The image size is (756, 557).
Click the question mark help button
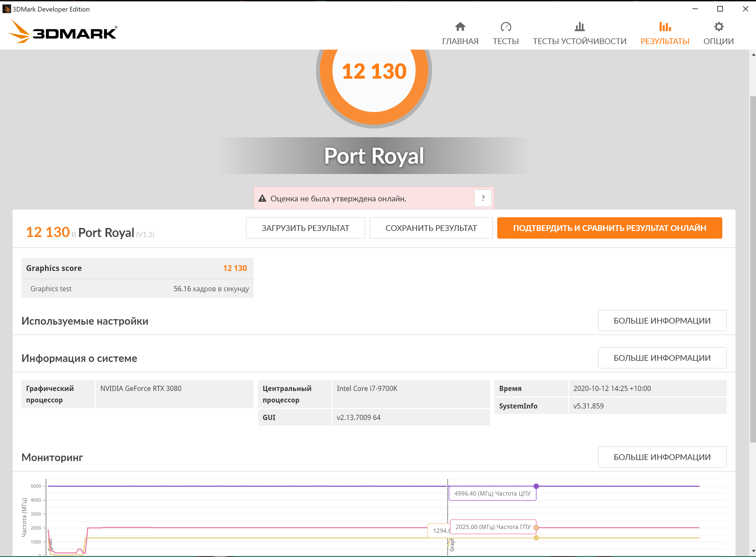click(x=483, y=198)
